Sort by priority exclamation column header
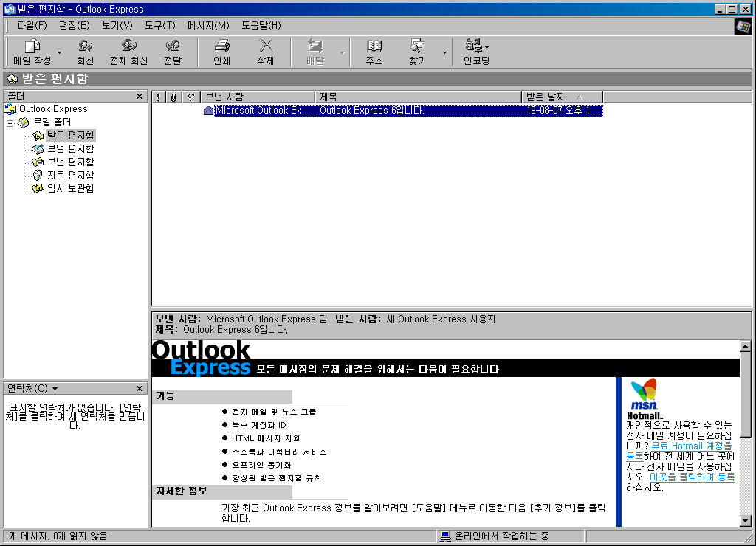Viewport: 756px width, 546px height. pos(159,97)
